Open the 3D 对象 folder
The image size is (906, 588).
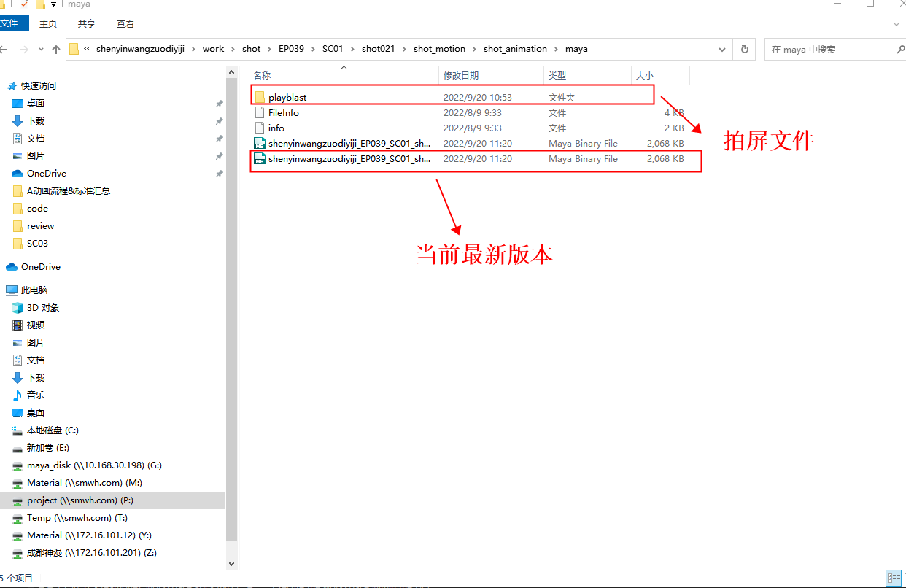43,307
